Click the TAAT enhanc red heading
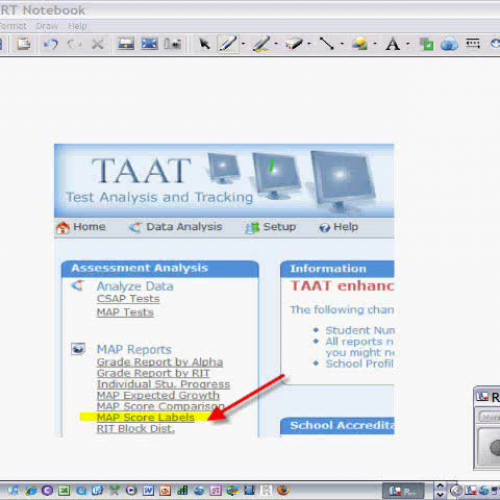This screenshot has height=500, width=500. 342,286
